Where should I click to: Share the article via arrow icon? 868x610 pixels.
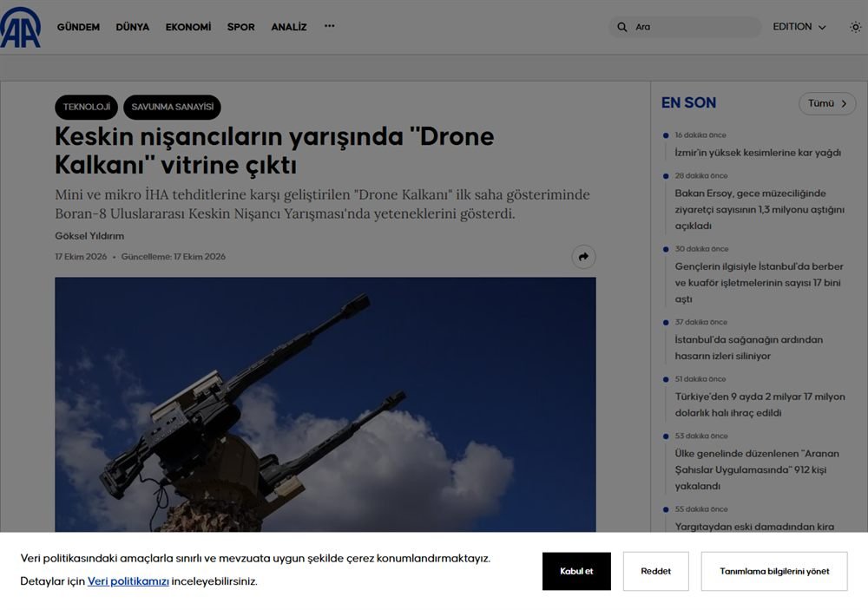pyautogui.click(x=583, y=257)
